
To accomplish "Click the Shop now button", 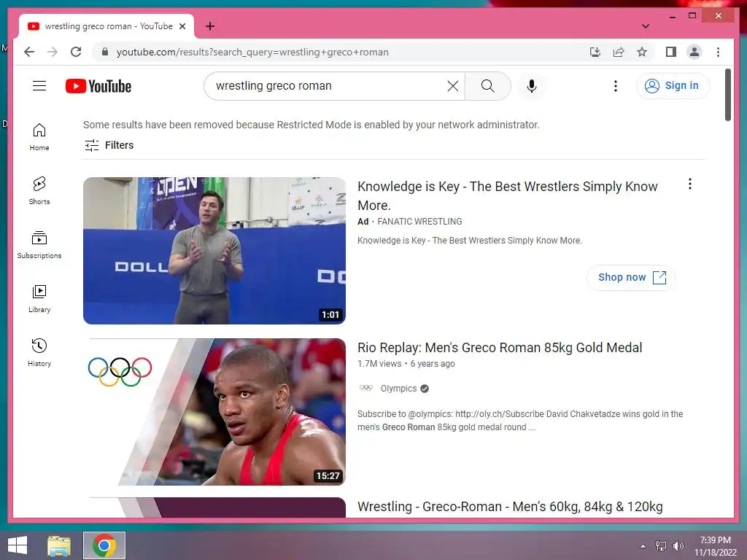I will point(631,277).
